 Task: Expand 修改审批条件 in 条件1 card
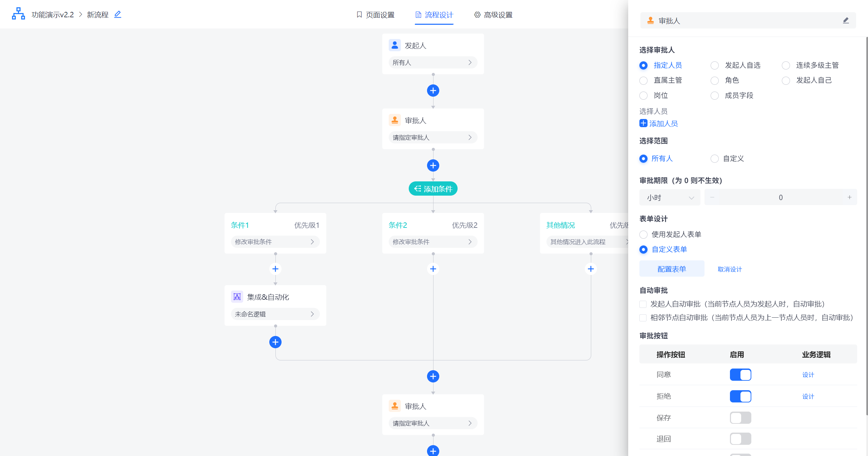click(275, 242)
